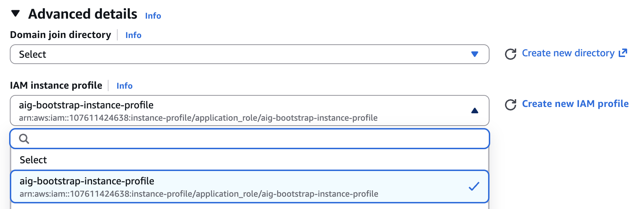Click the blue down caret in directory dropdown
644x209 pixels.
tap(475, 54)
